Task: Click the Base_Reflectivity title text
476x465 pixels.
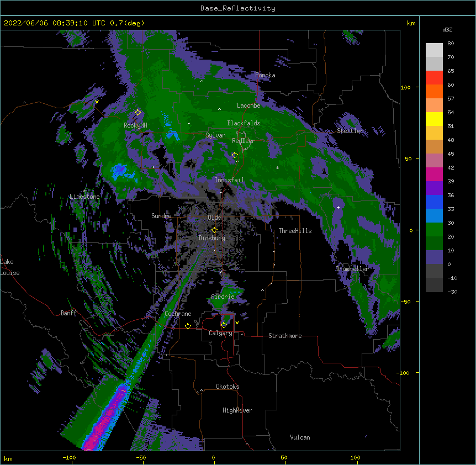Action: pyautogui.click(x=238, y=8)
